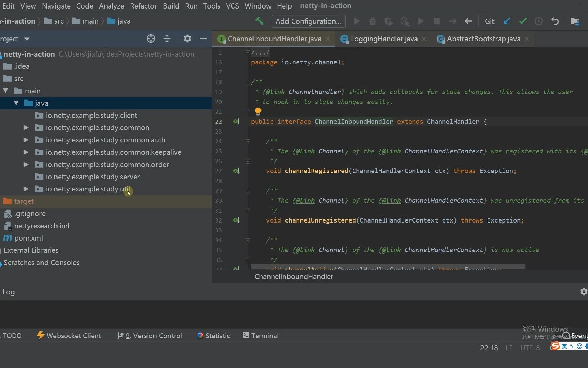This screenshot has width=588, height=368.
Task: Click the Add Configuration button
Action: pyautogui.click(x=308, y=21)
